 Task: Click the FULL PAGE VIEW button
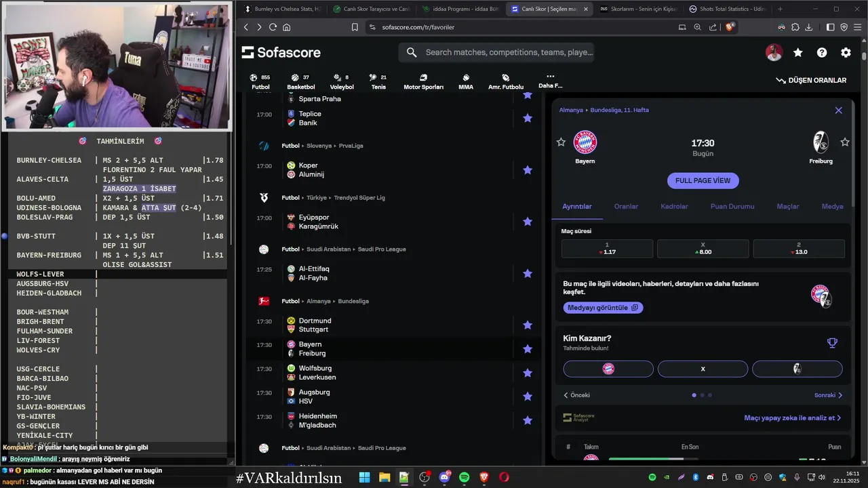click(703, 181)
